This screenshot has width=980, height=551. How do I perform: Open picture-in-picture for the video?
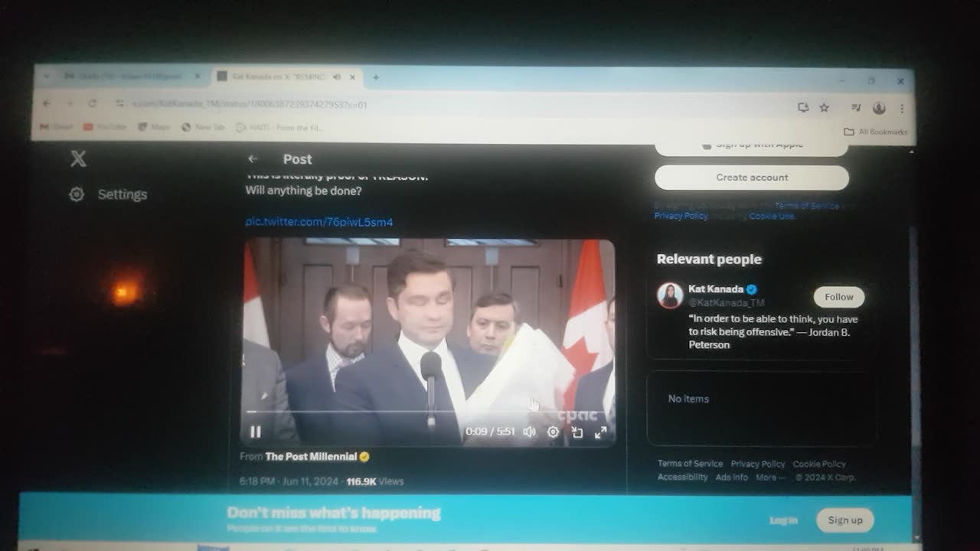[x=577, y=432]
